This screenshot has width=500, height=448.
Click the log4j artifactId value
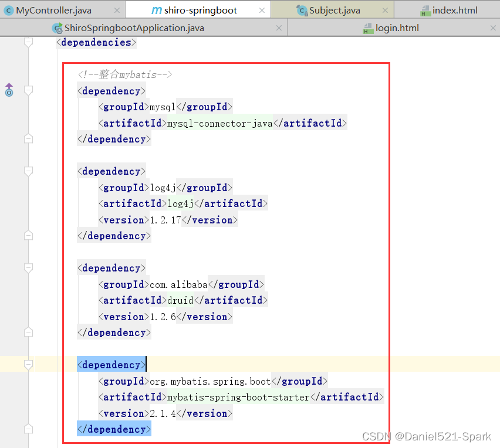(x=180, y=203)
